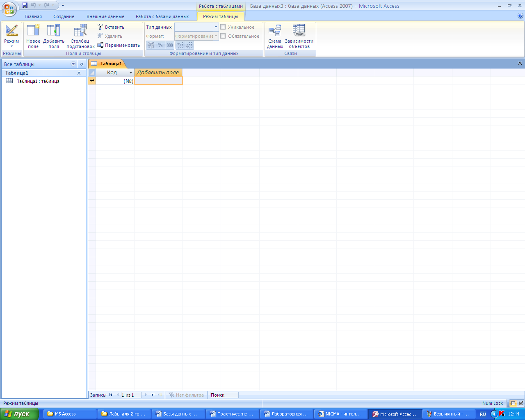Viewport: 525px width, 420px height.
Task: Click Добавить поля icon
Action: (54, 36)
